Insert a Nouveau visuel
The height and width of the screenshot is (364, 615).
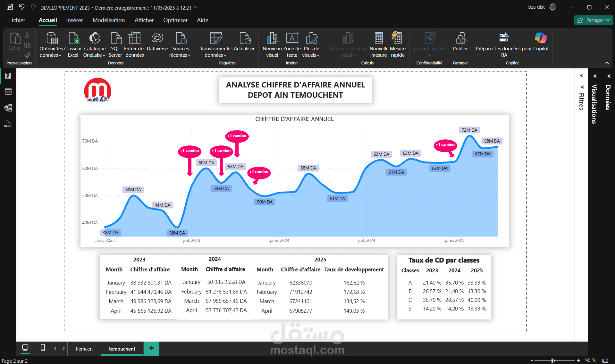(272, 45)
